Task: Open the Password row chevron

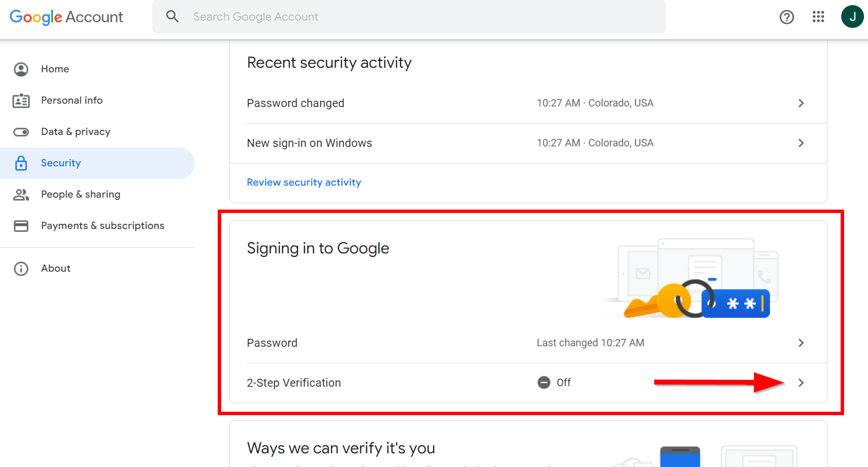Action: tap(801, 343)
